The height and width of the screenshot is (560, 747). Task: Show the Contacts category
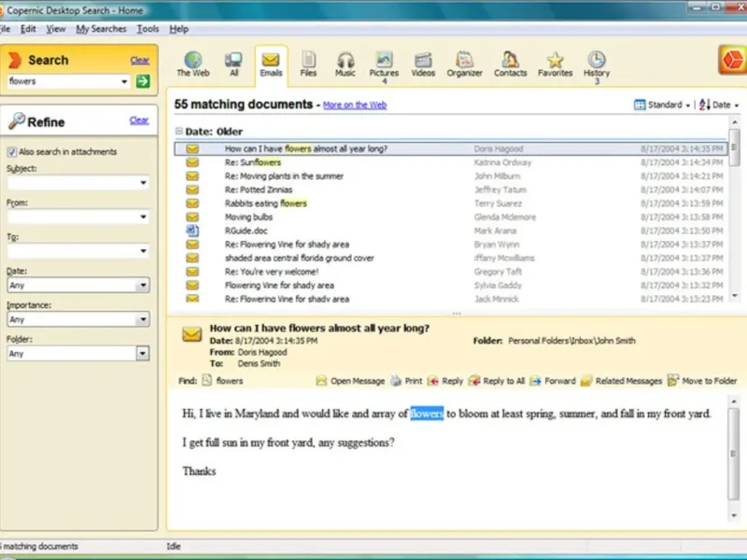pyautogui.click(x=510, y=64)
